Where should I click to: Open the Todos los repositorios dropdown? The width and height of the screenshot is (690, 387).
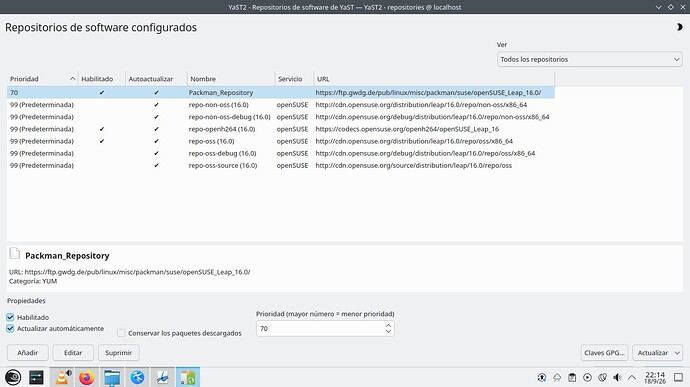(590, 59)
